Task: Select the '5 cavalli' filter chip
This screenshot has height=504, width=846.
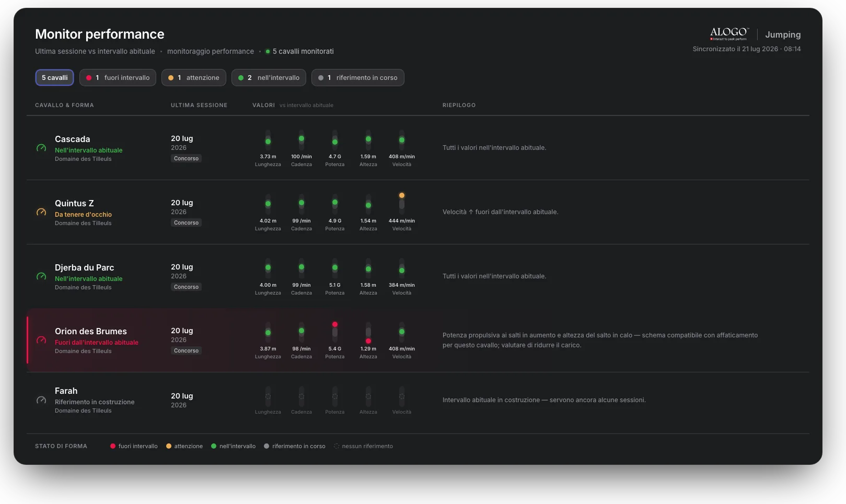Action: pyautogui.click(x=55, y=78)
